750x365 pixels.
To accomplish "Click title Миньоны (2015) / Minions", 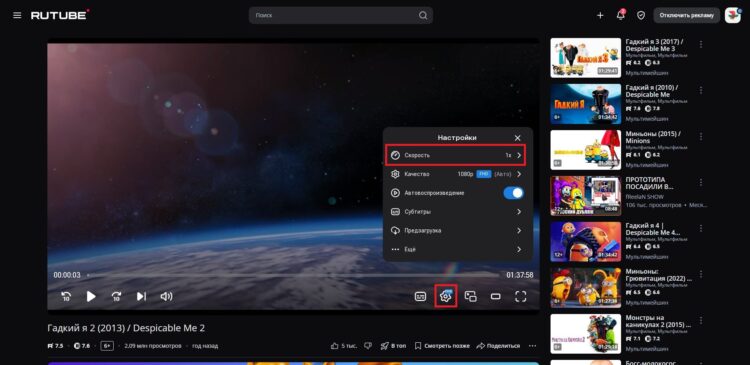I will 653,137.
